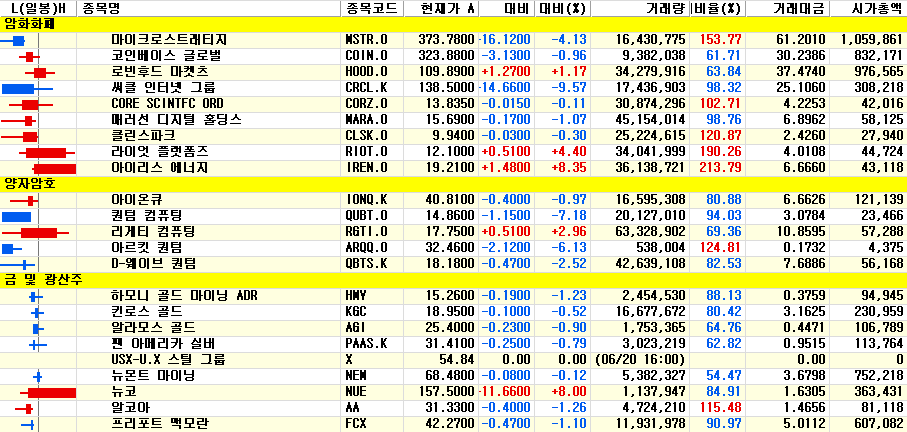Select 퀀텀 컴퓨팅 stock name
This screenshot has width=907, height=432.
(146, 216)
